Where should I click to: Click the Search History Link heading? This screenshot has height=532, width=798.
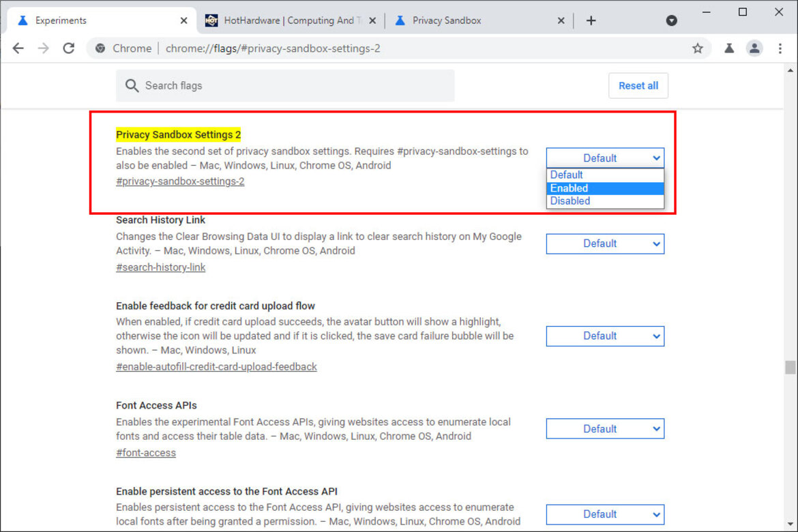pyautogui.click(x=160, y=220)
